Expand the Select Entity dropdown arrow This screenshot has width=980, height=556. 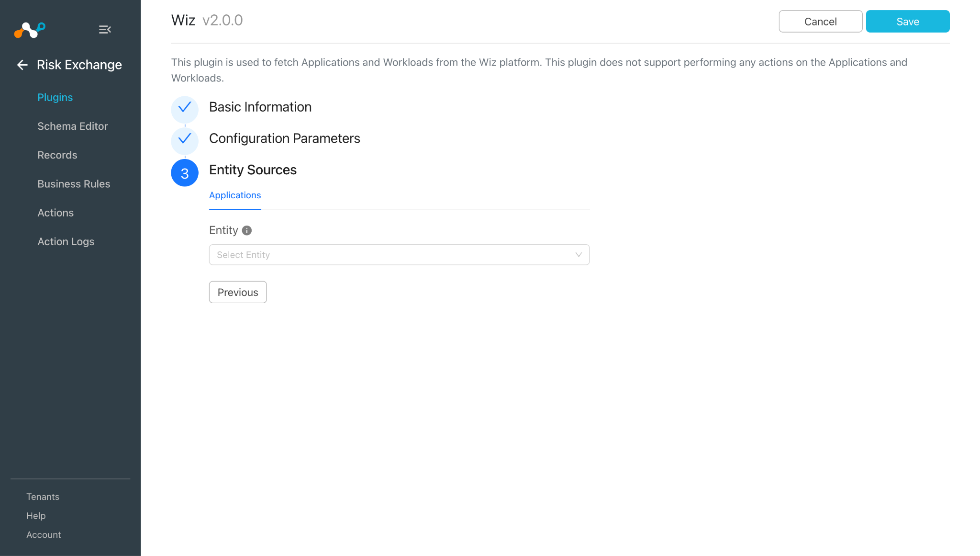point(579,255)
